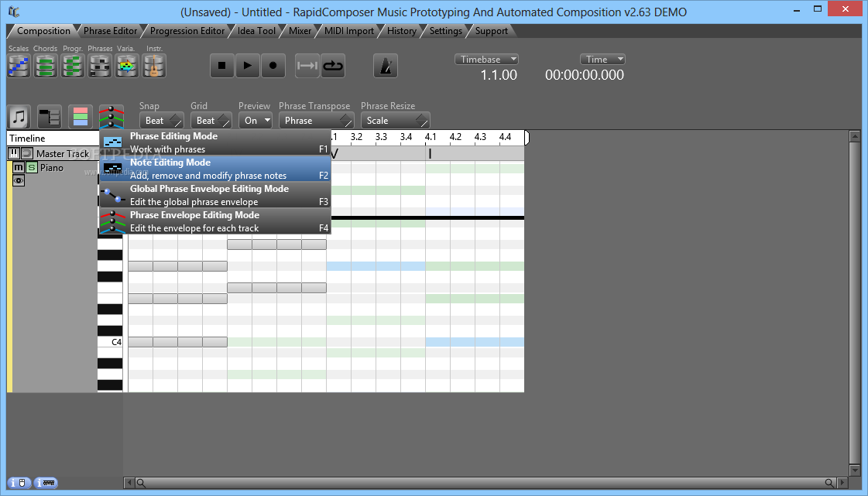Open the Progressions browser icon
Image resolution: width=868 pixels, height=496 pixels.
point(73,67)
